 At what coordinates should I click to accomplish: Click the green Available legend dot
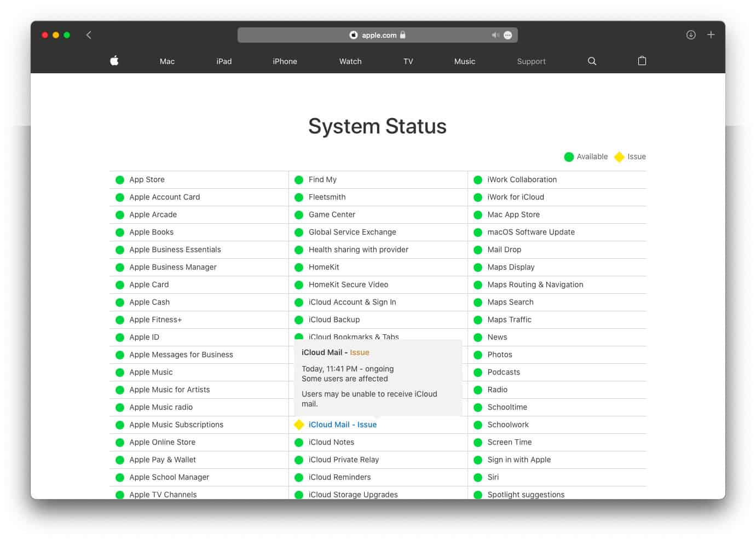(569, 157)
